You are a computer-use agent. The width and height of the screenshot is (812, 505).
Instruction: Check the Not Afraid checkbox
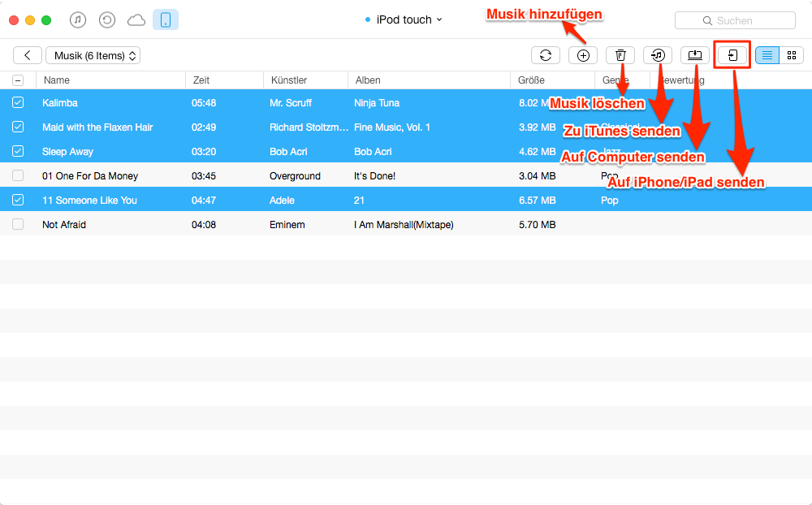[18, 224]
